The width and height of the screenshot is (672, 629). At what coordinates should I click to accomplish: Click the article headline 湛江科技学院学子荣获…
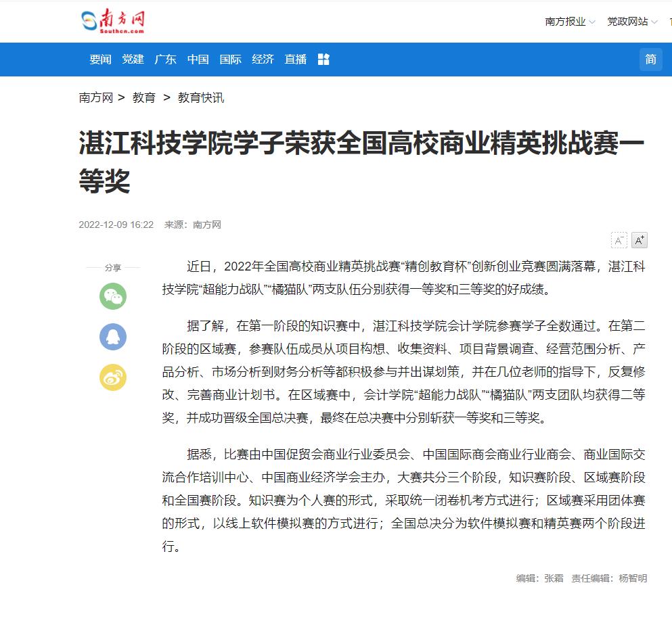pos(361,162)
